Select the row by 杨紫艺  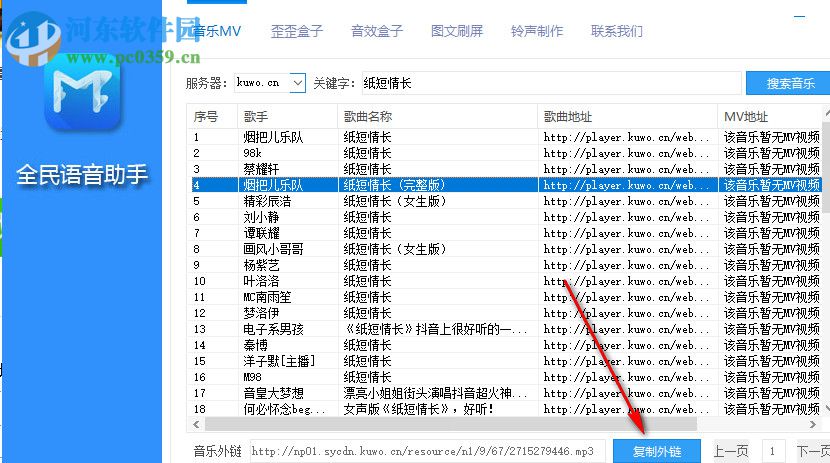(x=504, y=265)
